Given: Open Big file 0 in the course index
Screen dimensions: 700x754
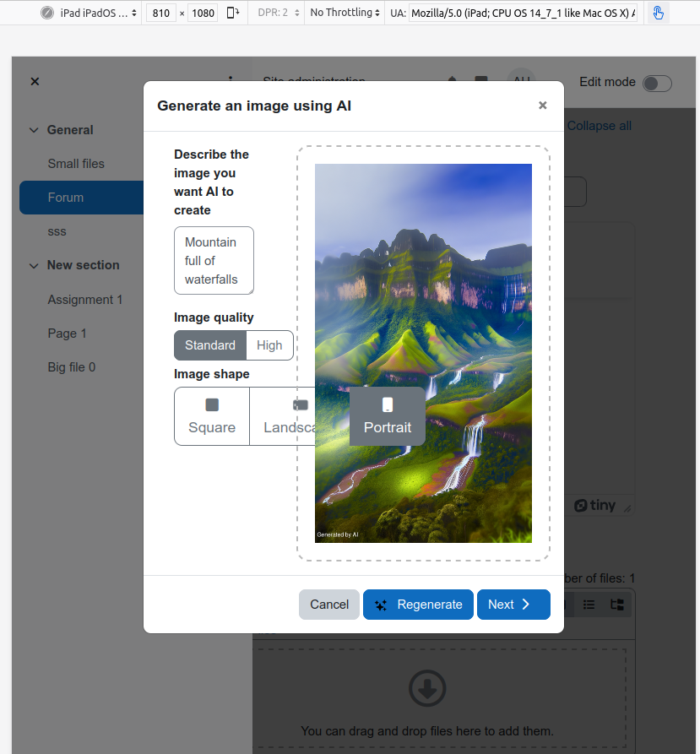Looking at the screenshot, I should 72,367.
